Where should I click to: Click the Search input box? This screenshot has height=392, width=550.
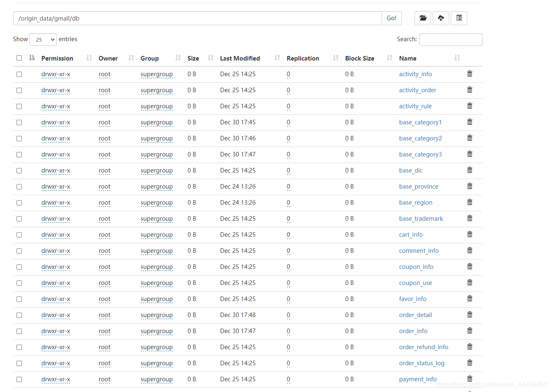[x=451, y=40]
